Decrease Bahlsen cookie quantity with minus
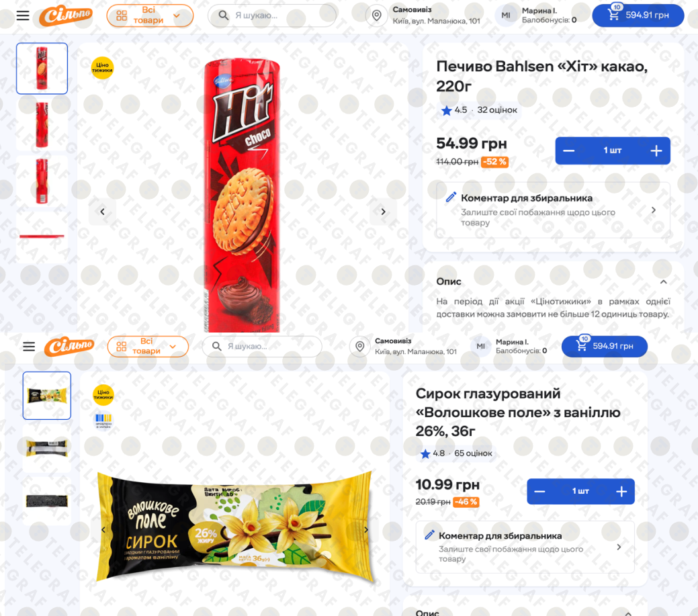The width and height of the screenshot is (698, 616). point(568,151)
